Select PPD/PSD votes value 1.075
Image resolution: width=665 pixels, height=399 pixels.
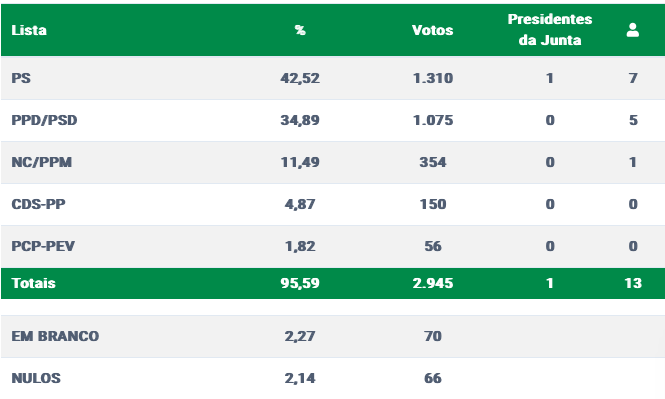pyautogui.click(x=433, y=120)
